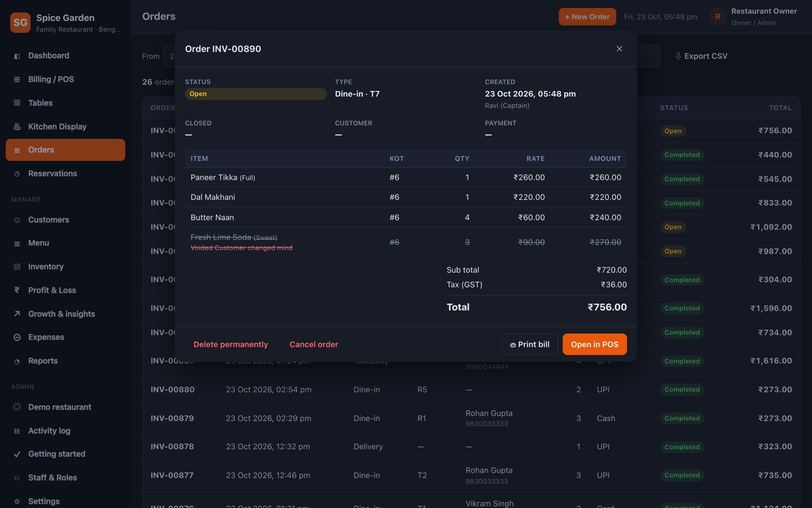Click Export CSV button
The width and height of the screenshot is (812, 508).
point(701,56)
